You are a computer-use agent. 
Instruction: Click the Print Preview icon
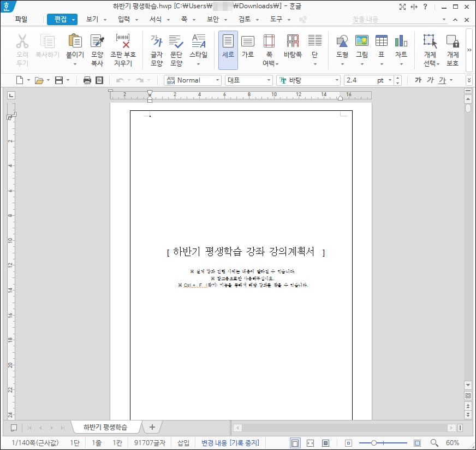(x=99, y=80)
